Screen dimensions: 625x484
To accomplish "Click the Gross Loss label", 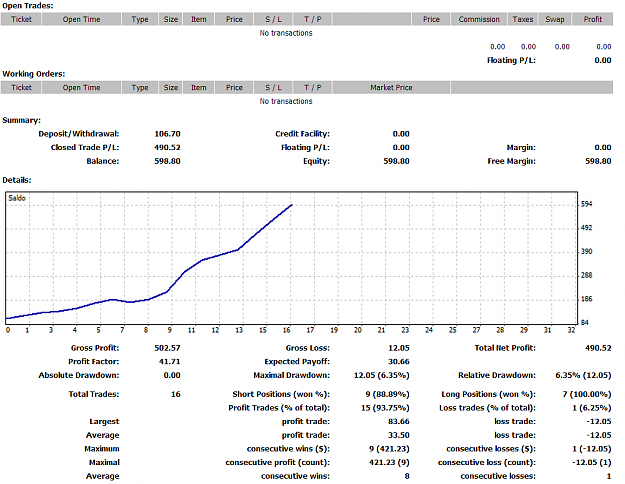I will click(307, 348).
